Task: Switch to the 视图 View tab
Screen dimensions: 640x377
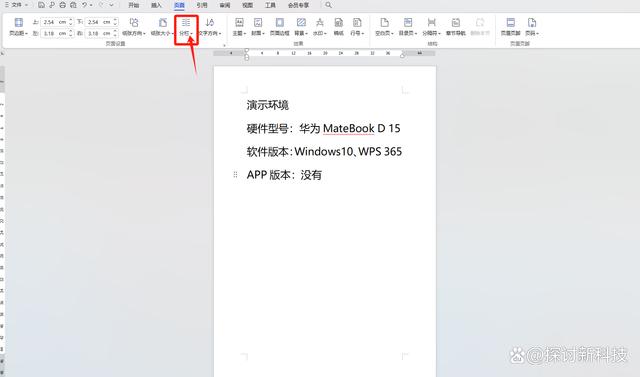Action: 247,5
